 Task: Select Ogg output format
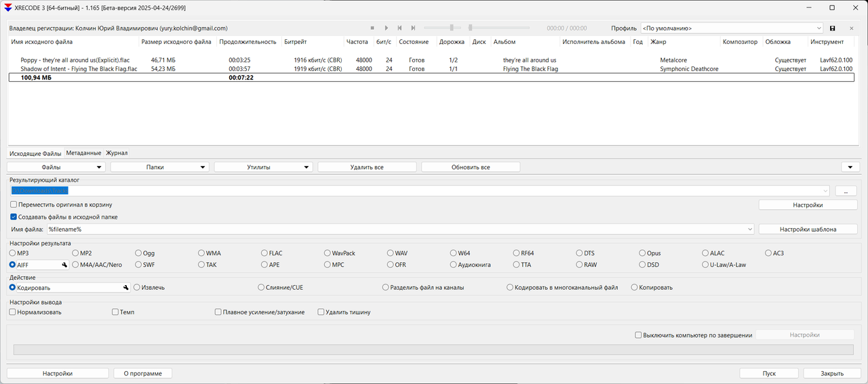[139, 253]
